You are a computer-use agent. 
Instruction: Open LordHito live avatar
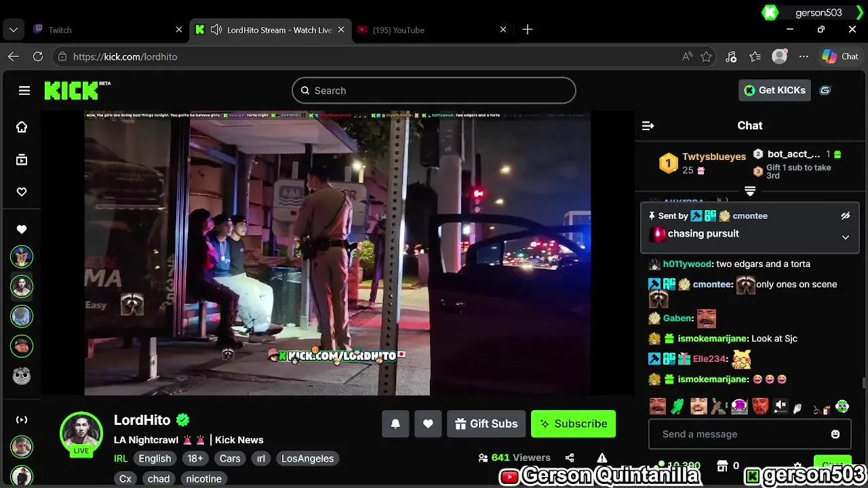point(81,434)
